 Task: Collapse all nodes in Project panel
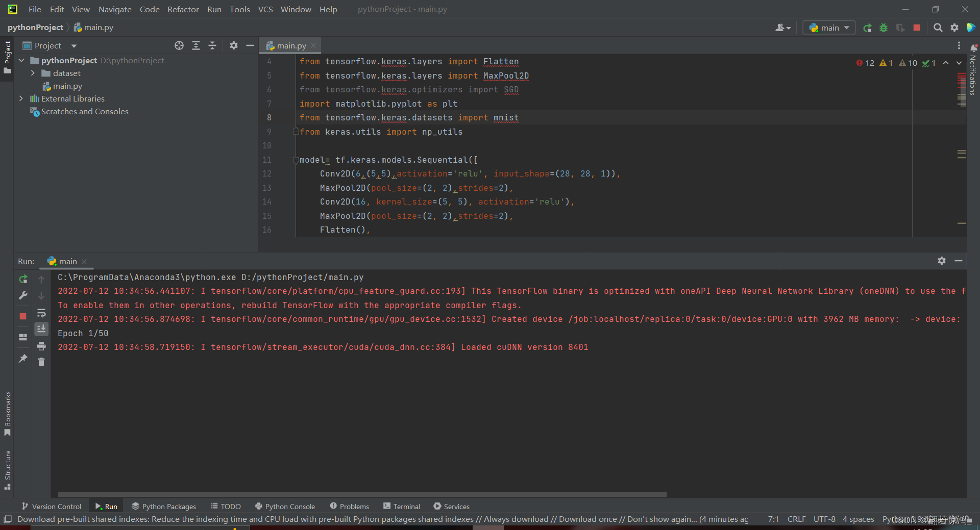click(x=212, y=45)
